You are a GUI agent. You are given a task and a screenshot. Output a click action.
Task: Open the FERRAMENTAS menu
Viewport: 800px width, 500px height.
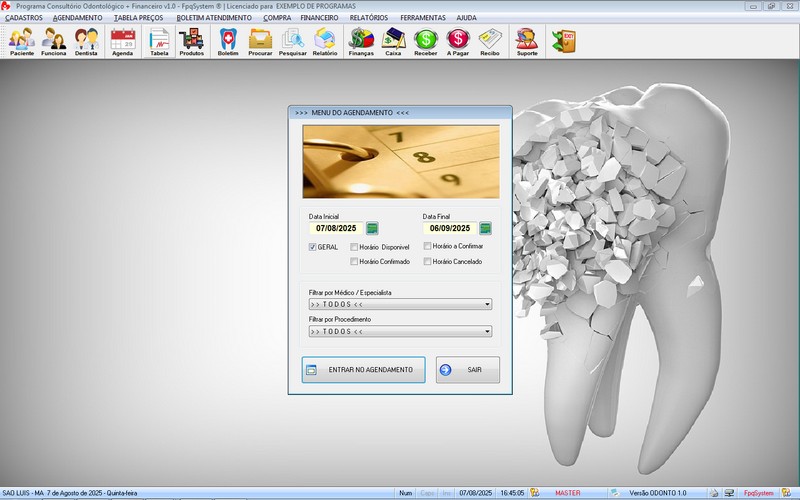tap(422, 18)
